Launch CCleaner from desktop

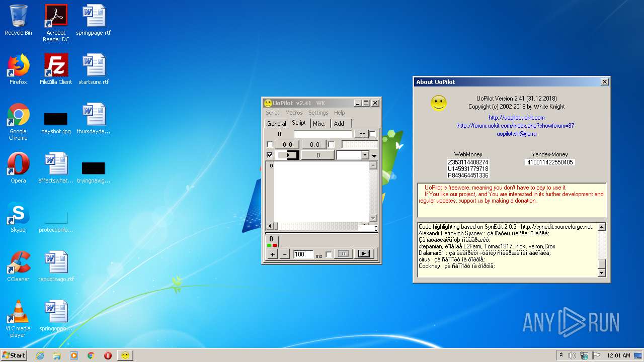click(x=18, y=266)
